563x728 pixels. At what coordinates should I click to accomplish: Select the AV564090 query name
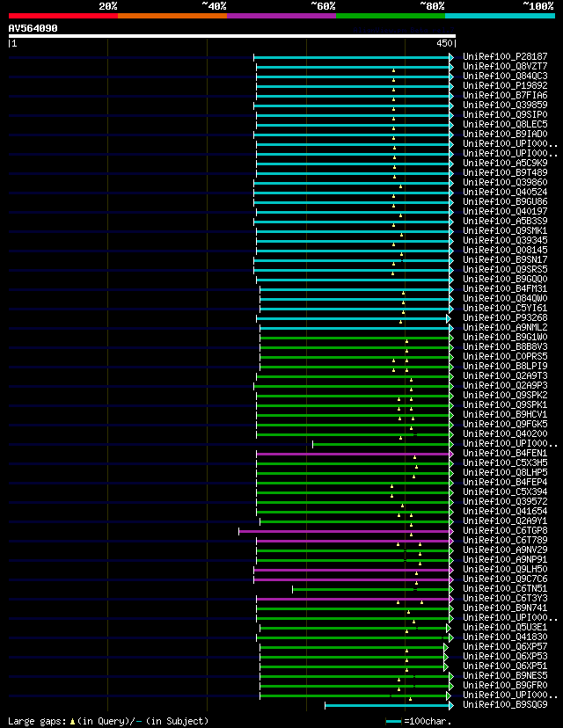[x=33, y=28]
